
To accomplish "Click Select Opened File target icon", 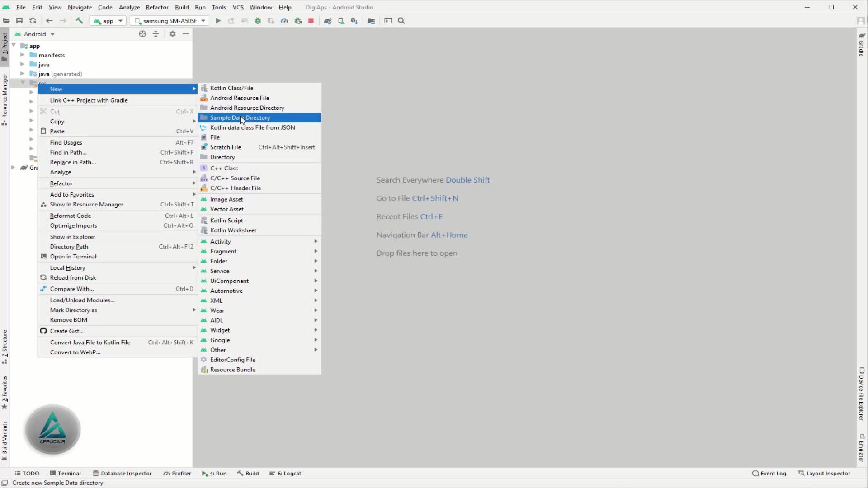I will click(142, 34).
